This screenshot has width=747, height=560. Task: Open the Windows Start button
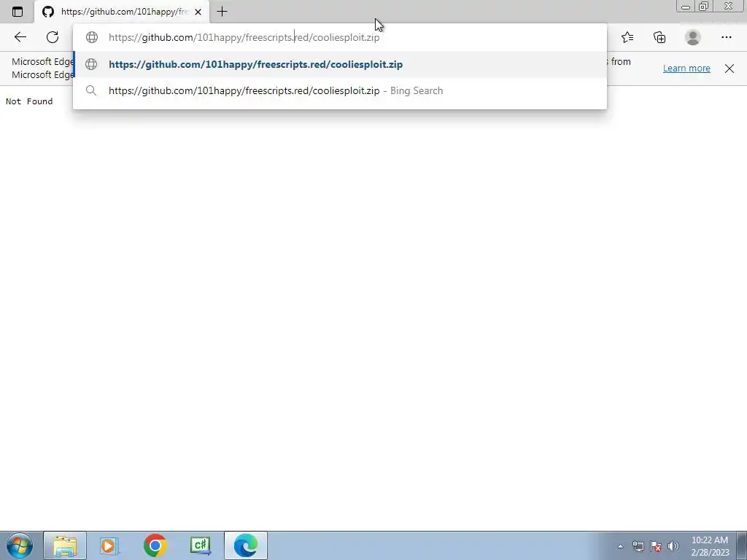pyautogui.click(x=19, y=545)
